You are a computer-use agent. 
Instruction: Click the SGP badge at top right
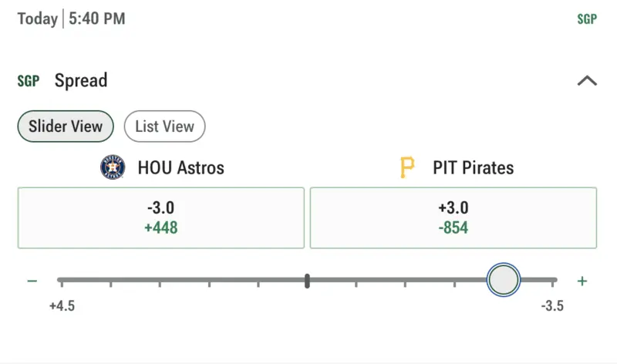[x=587, y=19]
